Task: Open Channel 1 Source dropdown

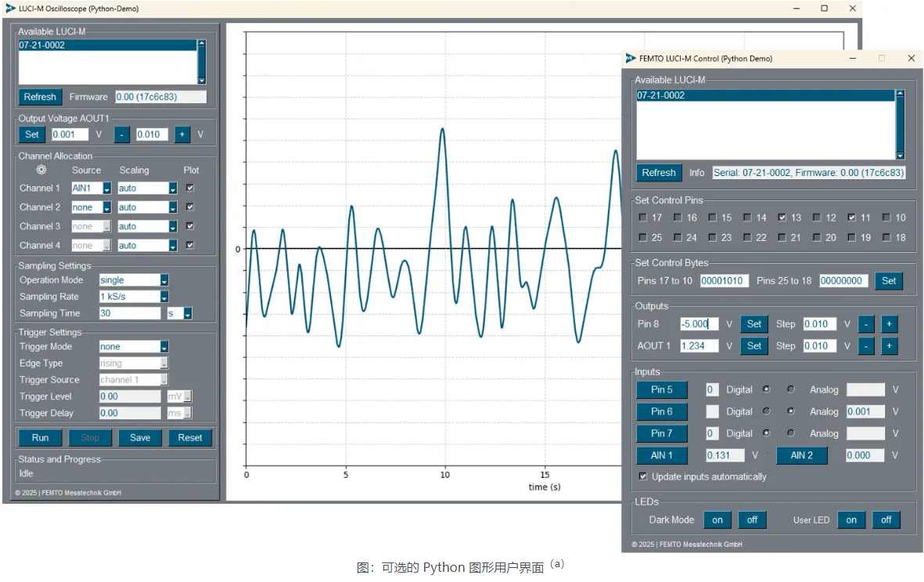Action: 107,189
